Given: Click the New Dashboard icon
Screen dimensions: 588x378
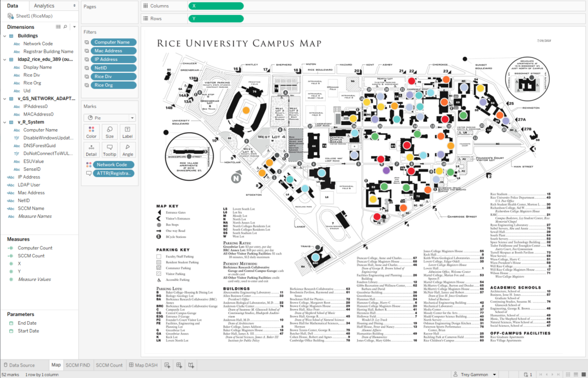Looking at the screenshot, I should 179,365.
